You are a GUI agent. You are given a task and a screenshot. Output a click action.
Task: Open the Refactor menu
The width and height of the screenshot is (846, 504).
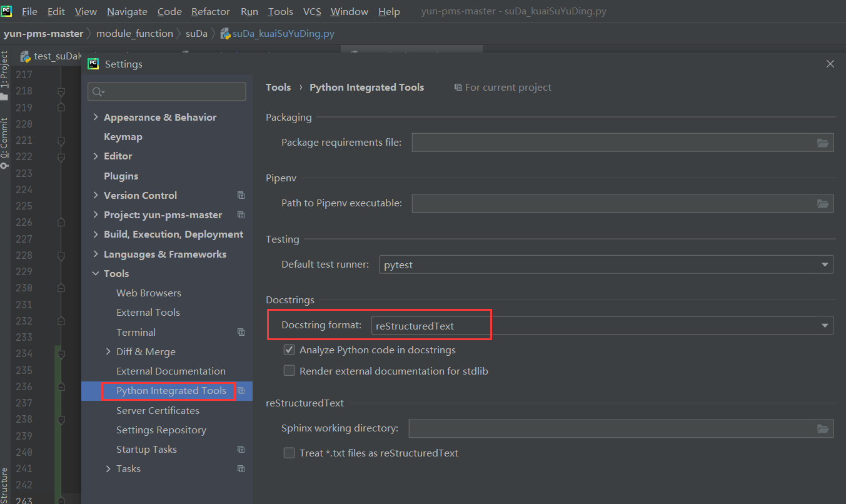(x=211, y=12)
